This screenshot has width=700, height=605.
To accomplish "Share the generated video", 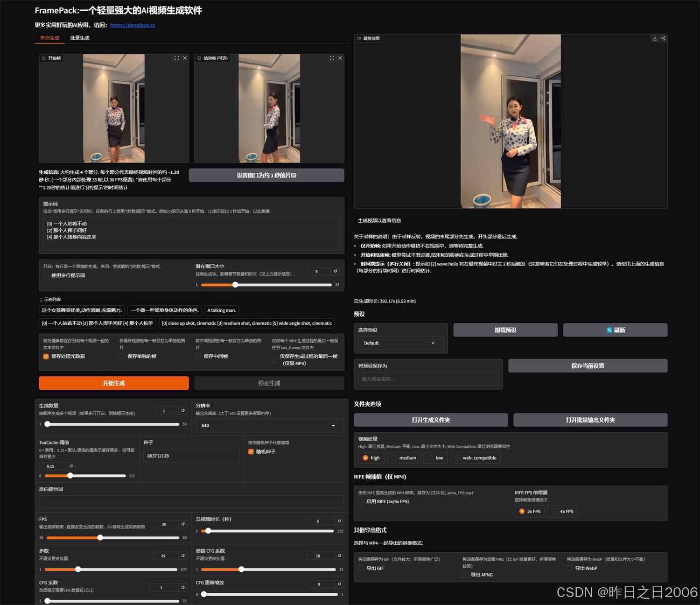I will pos(663,38).
